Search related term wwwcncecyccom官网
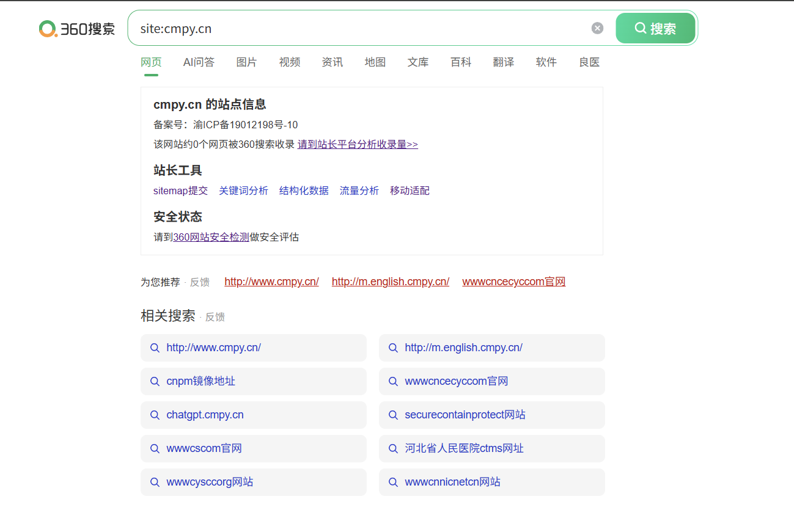 (x=492, y=381)
